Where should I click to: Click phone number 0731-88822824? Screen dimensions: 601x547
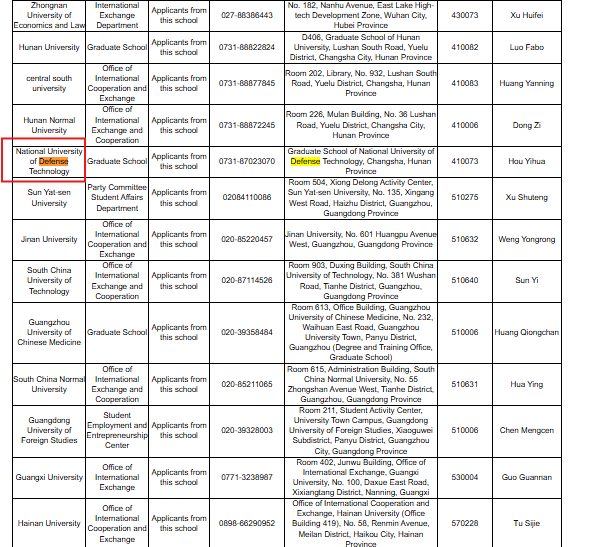[247, 47]
